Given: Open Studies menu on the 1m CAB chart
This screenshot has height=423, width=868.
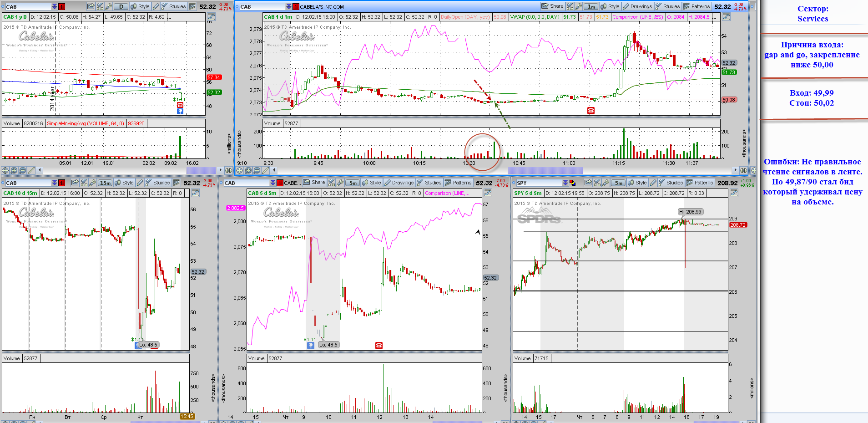Looking at the screenshot, I should coord(668,6).
